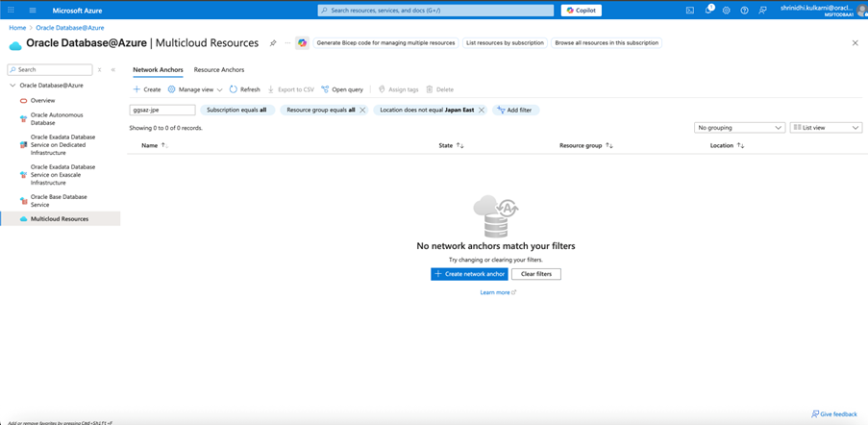This screenshot has height=425, width=868.
Task: Go to Home breadcrumb
Action: [x=17, y=27]
